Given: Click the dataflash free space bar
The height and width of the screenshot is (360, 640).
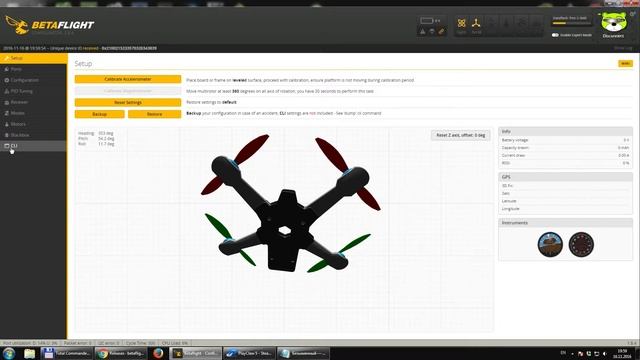Looking at the screenshot, I should pyautogui.click(x=571, y=23).
